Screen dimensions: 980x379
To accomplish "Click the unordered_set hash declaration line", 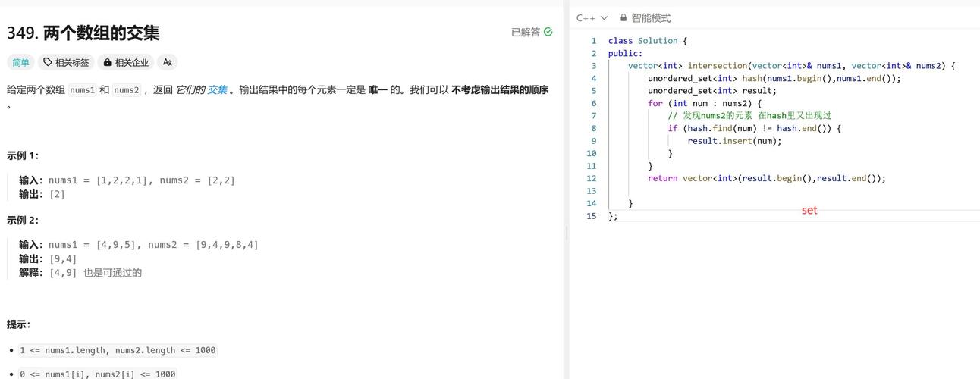I will pyautogui.click(x=774, y=78).
